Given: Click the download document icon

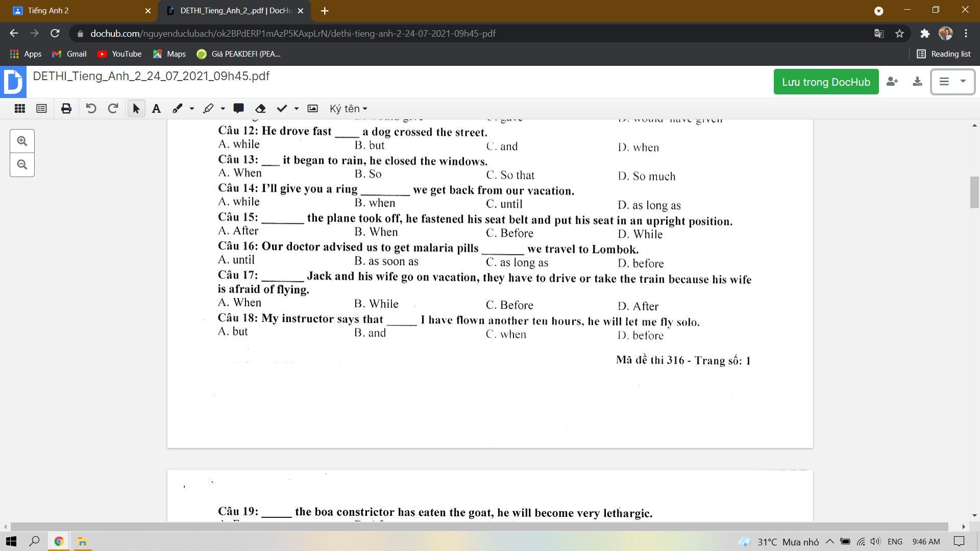Looking at the screenshot, I should (917, 82).
